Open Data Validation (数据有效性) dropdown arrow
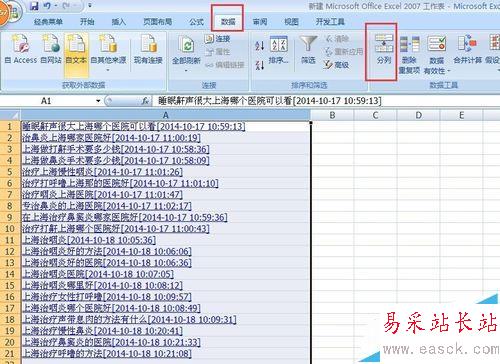This screenshot has height=364, width=500. click(x=449, y=71)
